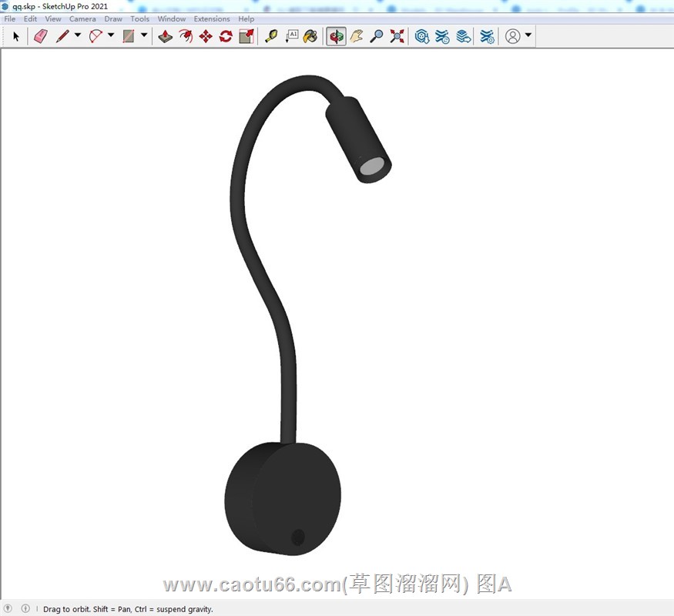Select the arrow Select tool

tap(16, 36)
